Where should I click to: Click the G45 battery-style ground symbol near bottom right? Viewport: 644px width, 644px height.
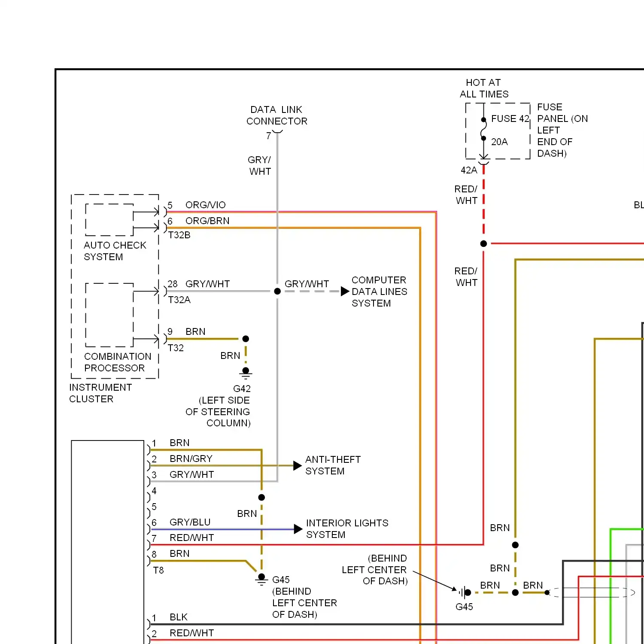465,592
